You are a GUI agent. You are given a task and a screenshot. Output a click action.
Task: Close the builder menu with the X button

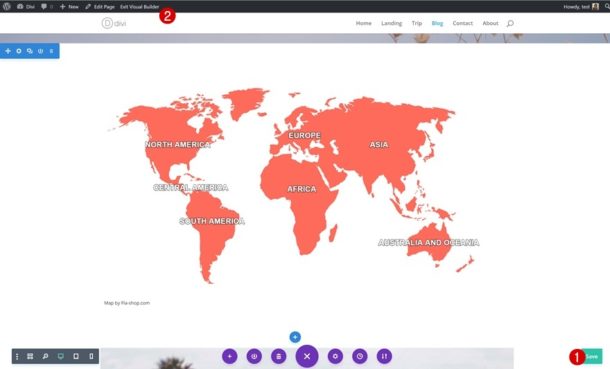pos(307,356)
